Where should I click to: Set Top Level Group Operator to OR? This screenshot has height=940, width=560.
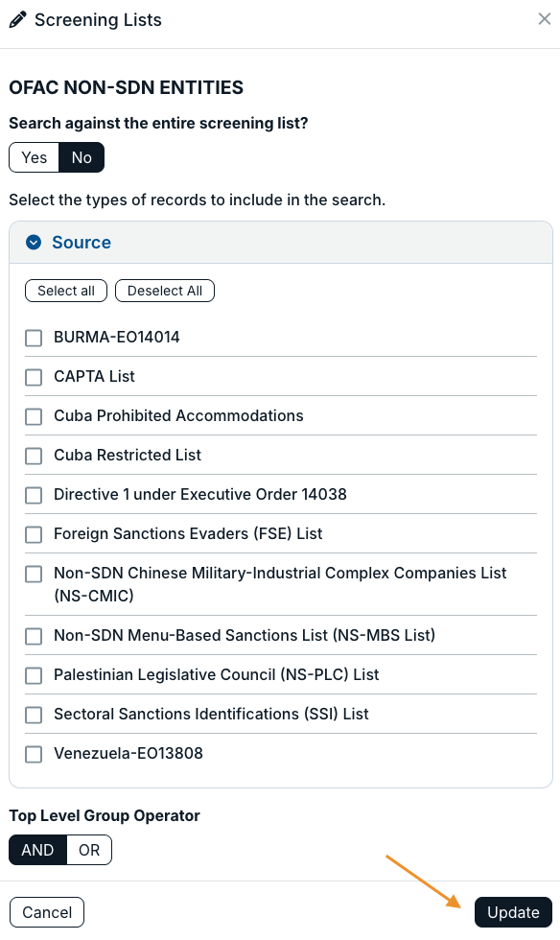tap(89, 850)
